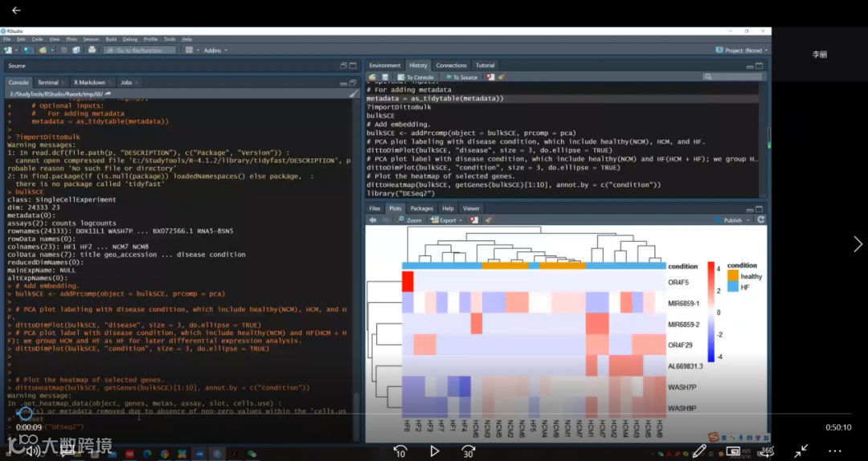The height and width of the screenshot is (461, 868).
Task: Open the Help menu in the menu bar
Action: click(x=187, y=39)
